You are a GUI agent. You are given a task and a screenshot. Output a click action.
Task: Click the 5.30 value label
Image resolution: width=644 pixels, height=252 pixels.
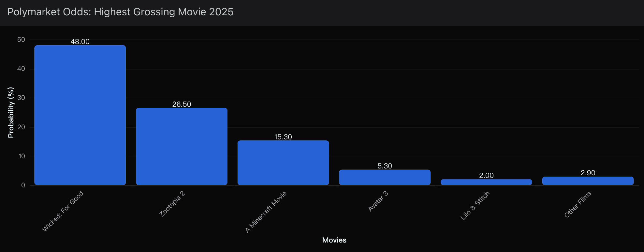pos(385,166)
